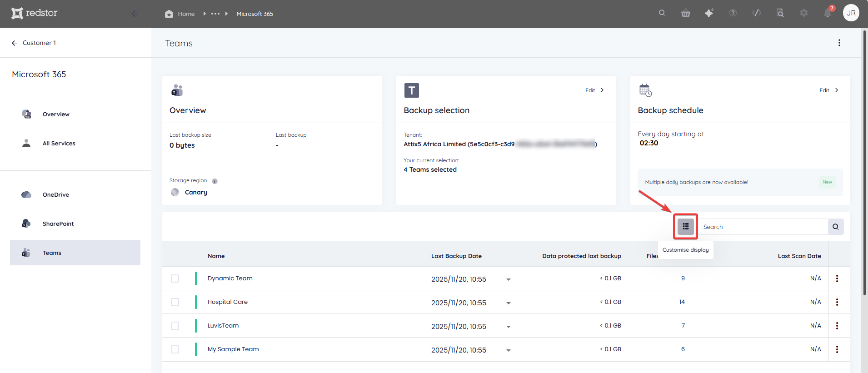Click the Hospital Care name
The image size is (868, 373).
[x=228, y=302]
